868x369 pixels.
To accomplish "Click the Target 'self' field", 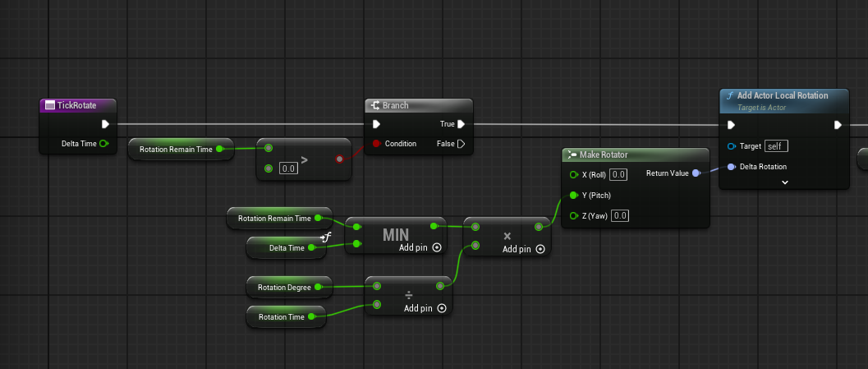I will [x=776, y=146].
